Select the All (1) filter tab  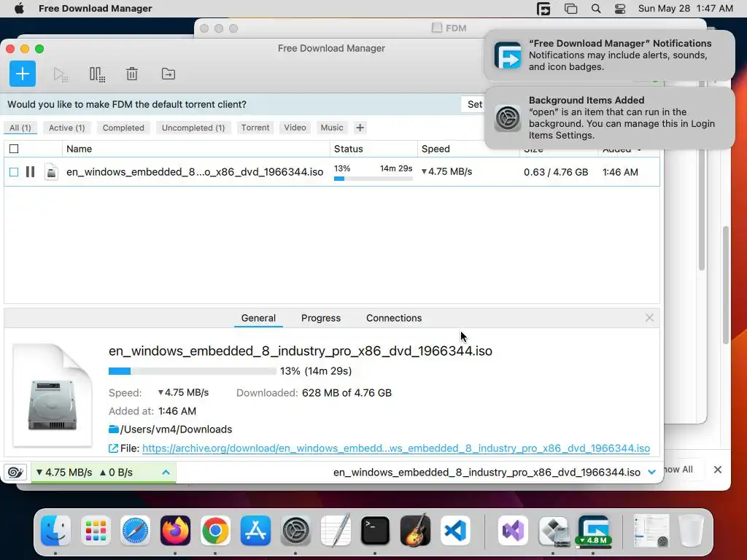point(20,128)
